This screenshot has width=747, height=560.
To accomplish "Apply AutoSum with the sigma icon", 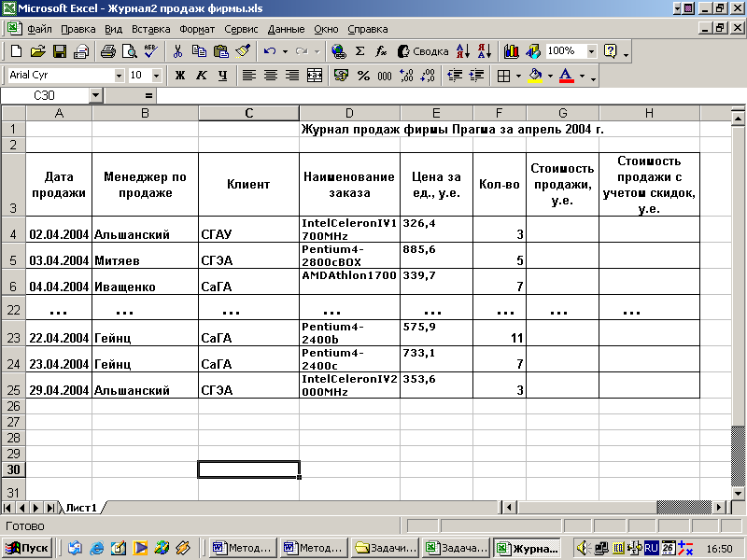I will (x=360, y=51).
